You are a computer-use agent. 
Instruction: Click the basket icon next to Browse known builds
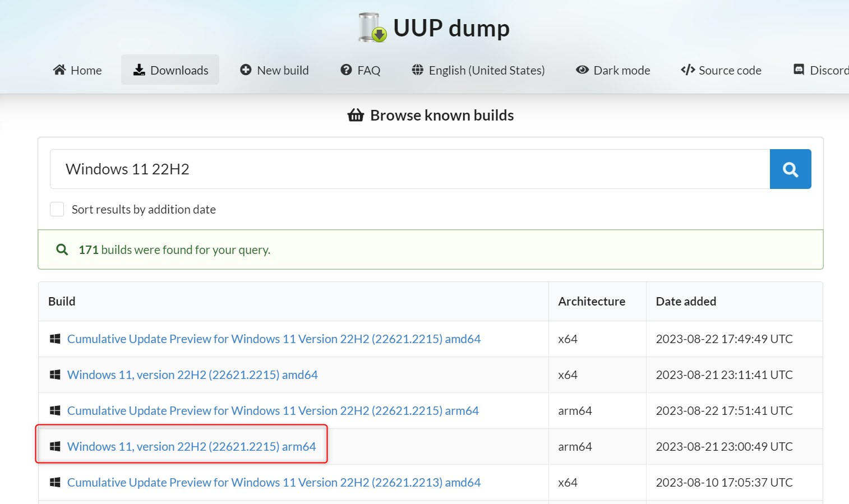(x=356, y=115)
